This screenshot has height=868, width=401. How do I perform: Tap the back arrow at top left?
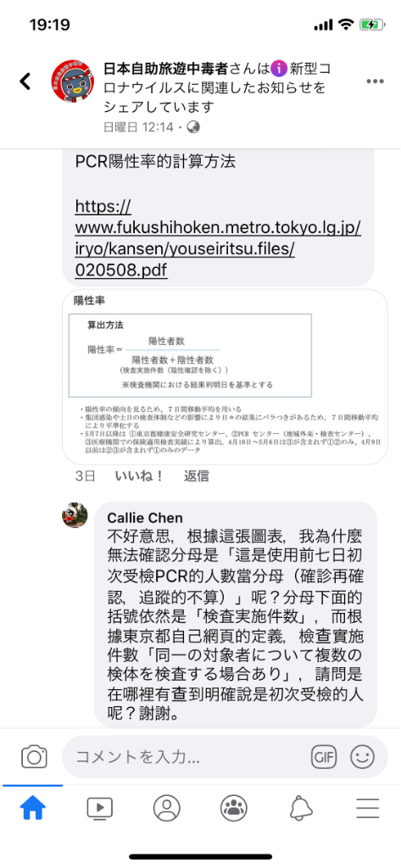(x=25, y=81)
